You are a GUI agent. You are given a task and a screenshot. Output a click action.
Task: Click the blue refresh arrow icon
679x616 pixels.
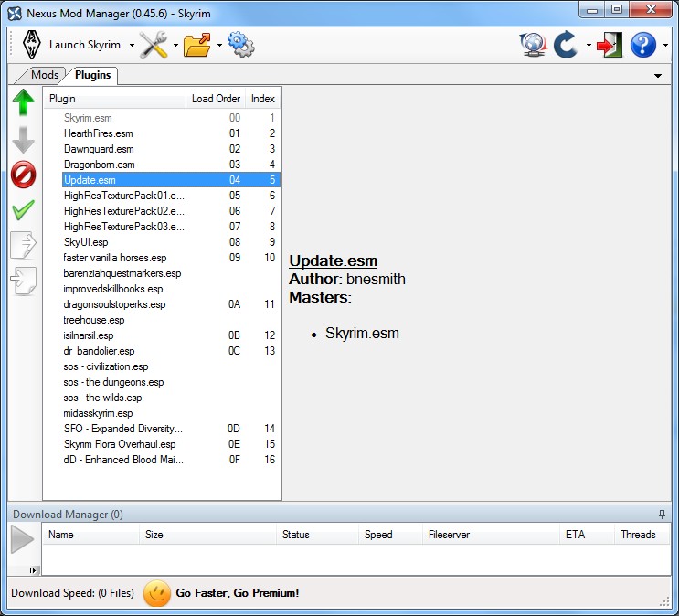coord(565,45)
